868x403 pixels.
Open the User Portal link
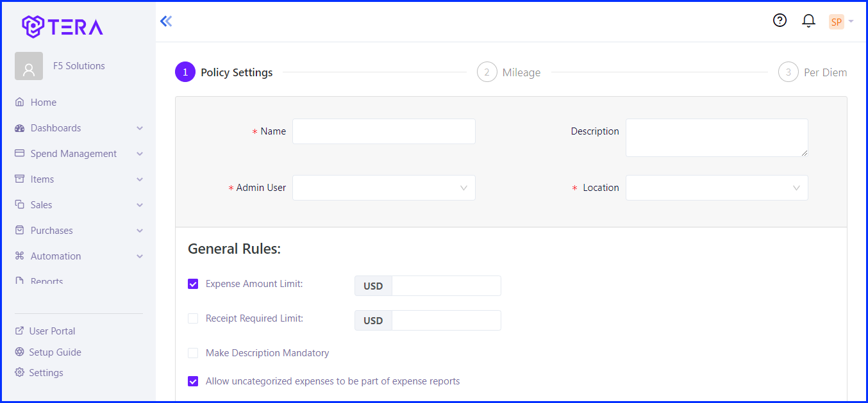[52, 331]
